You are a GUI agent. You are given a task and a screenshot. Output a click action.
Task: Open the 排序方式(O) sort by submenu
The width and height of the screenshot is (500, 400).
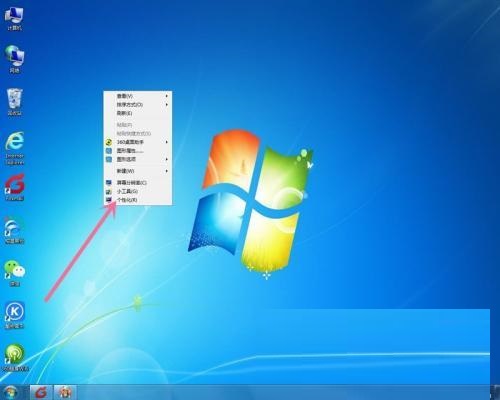coord(138,105)
